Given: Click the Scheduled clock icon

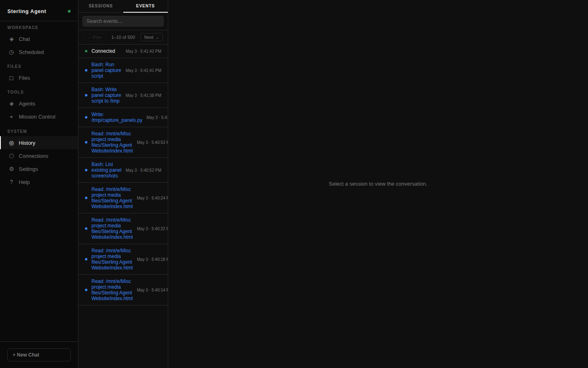Looking at the screenshot, I should tap(11, 52).
